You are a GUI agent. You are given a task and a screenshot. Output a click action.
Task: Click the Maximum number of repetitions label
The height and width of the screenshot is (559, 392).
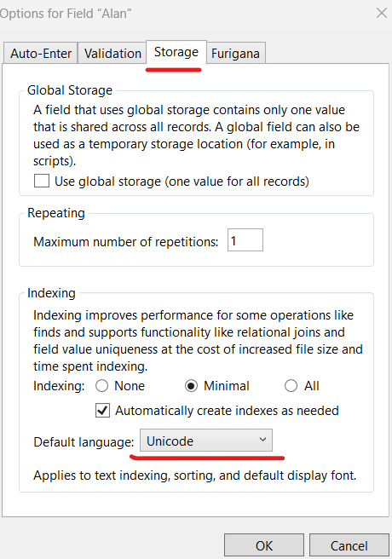(126, 242)
